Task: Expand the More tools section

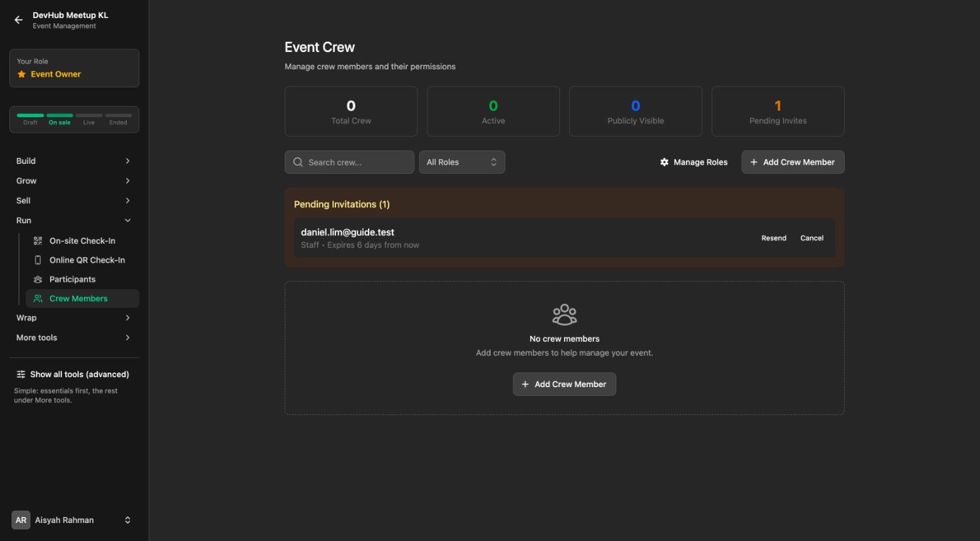Action: [74, 338]
